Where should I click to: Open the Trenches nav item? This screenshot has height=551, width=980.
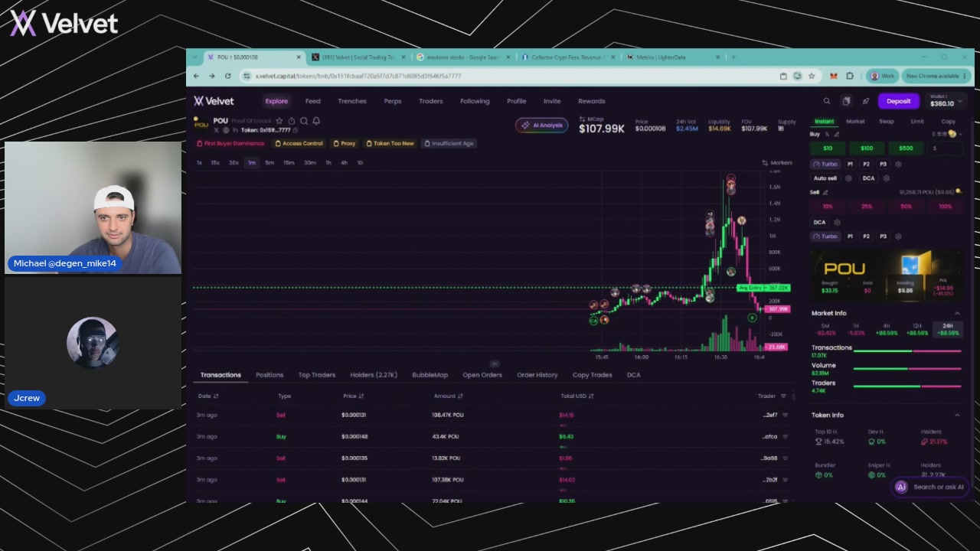click(352, 101)
